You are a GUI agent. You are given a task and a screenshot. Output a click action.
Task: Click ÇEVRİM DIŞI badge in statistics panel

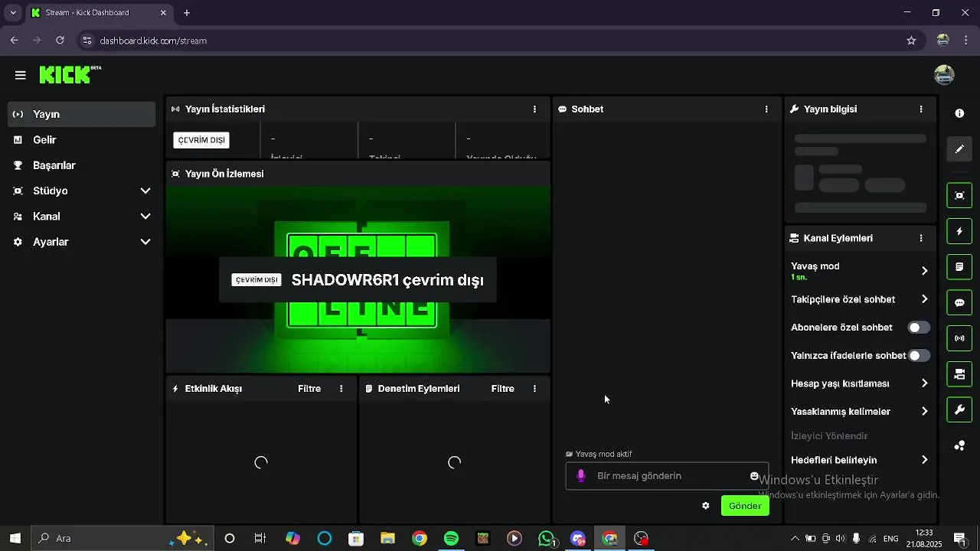[x=201, y=140]
